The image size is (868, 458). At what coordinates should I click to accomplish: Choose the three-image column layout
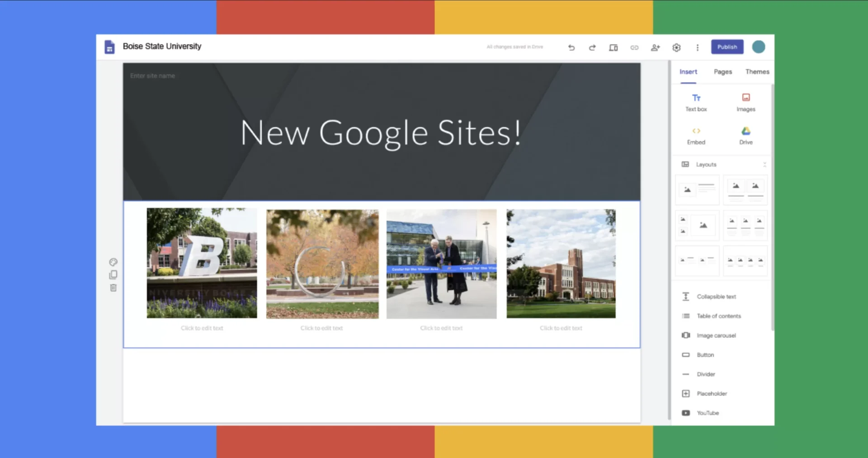[745, 225]
